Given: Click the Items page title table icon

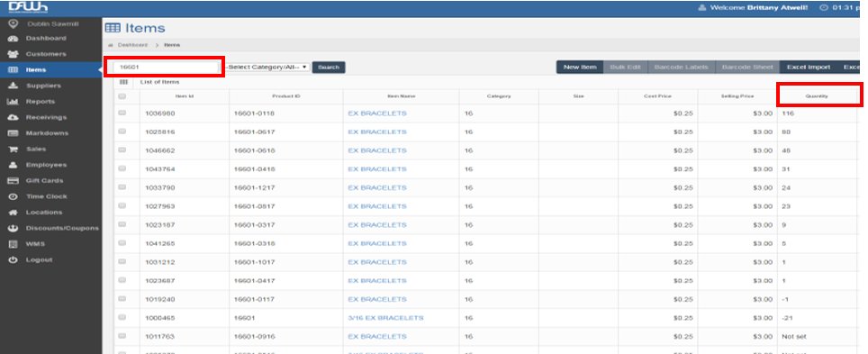Looking at the screenshot, I should coord(113,28).
